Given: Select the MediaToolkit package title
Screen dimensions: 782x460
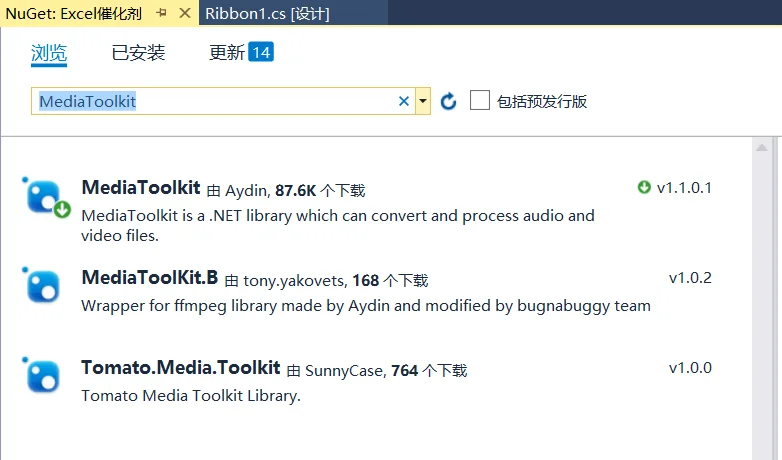Looking at the screenshot, I should click(141, 188).
